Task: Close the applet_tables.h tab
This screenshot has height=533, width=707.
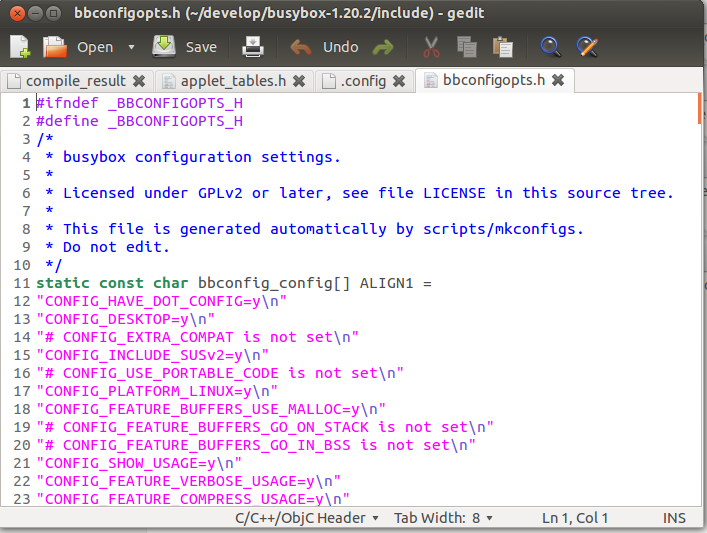Action: 299,81
